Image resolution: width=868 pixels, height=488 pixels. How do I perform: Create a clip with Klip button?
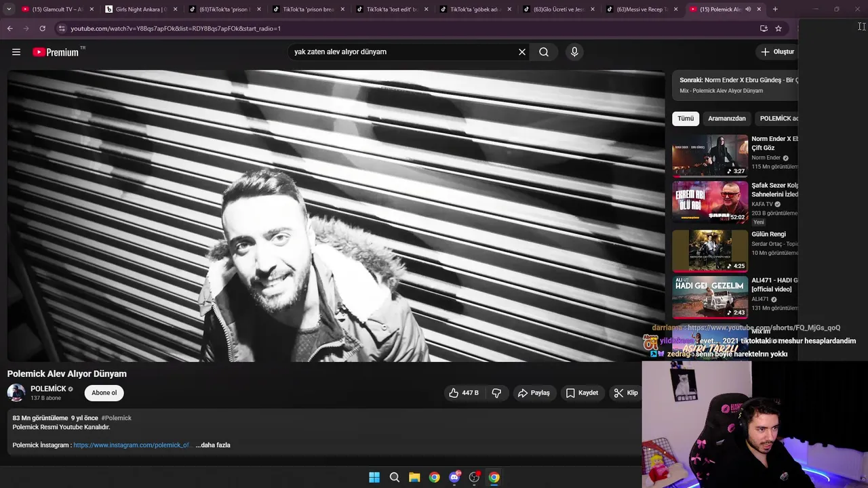point(626,392)
